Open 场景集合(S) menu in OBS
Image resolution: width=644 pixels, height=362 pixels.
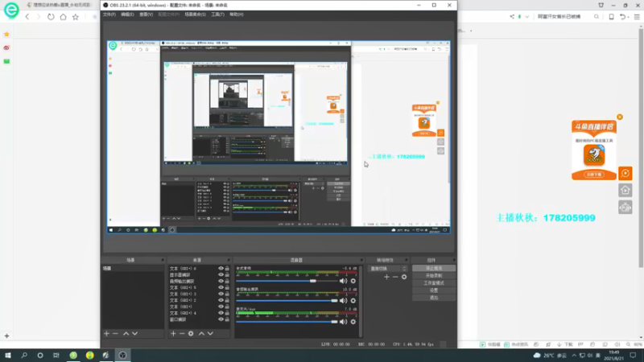pos(195,14)
